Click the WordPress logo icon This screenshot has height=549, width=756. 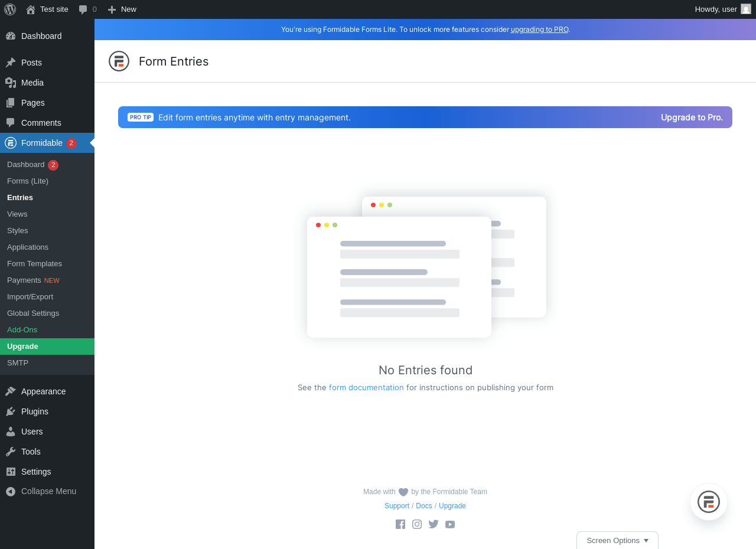10,9
